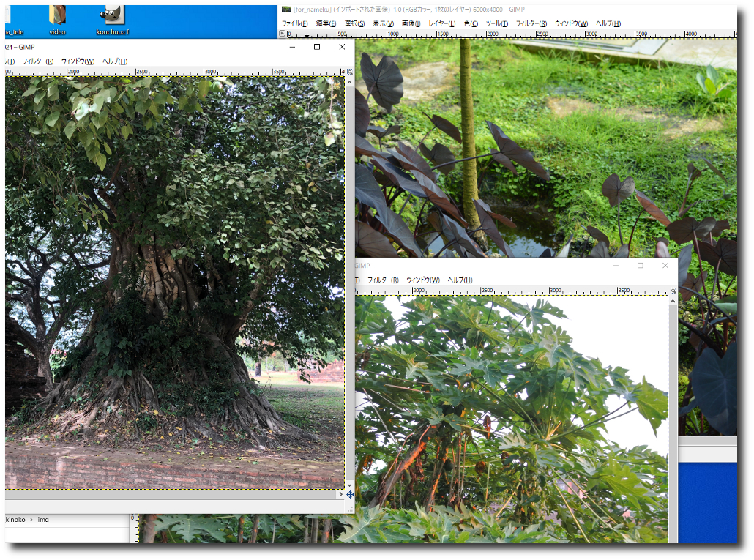This screenshot has width=754, height=560.
Task: Click scroll-down arrow of tree window vertical scrollbar
Action: click(x=349, y=485)
